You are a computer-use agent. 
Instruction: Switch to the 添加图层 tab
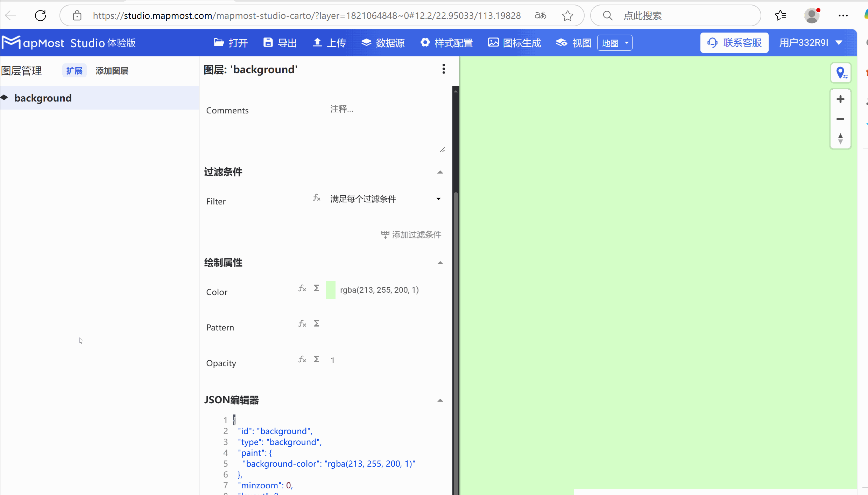[112, 70]
